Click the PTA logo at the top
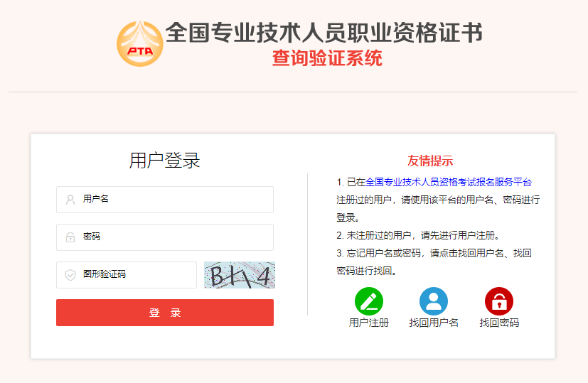The image size is (588, 383). coord(139,44)
